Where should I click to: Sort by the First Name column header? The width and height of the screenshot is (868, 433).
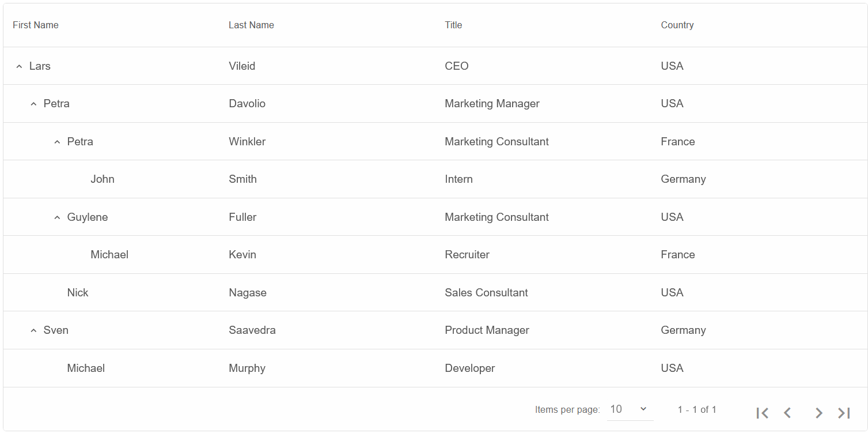tap(36, 25)
